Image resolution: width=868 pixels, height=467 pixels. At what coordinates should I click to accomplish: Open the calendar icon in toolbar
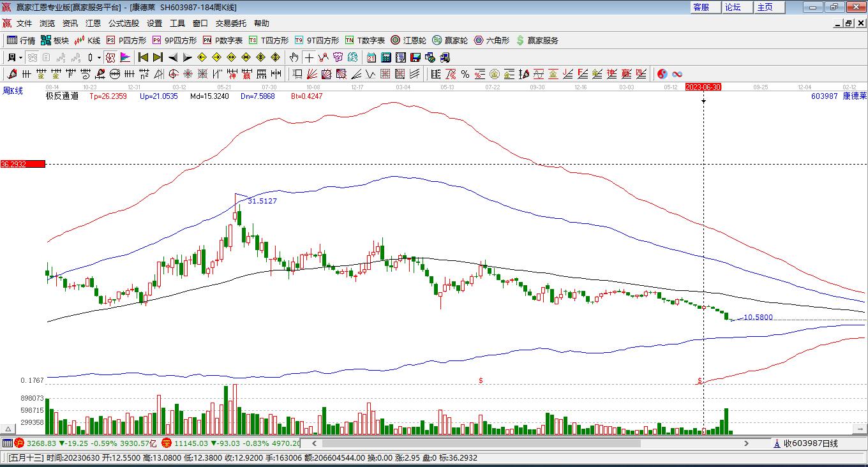tap(371, 57)
